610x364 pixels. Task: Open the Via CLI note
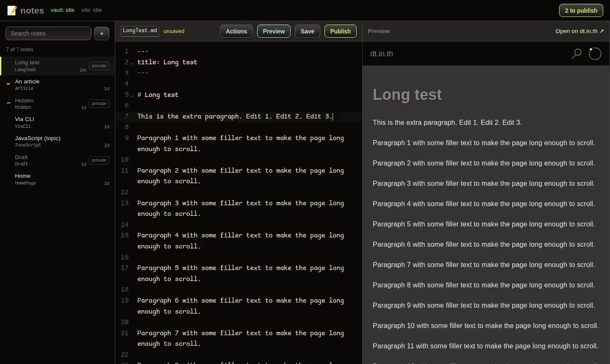(58, 122)
